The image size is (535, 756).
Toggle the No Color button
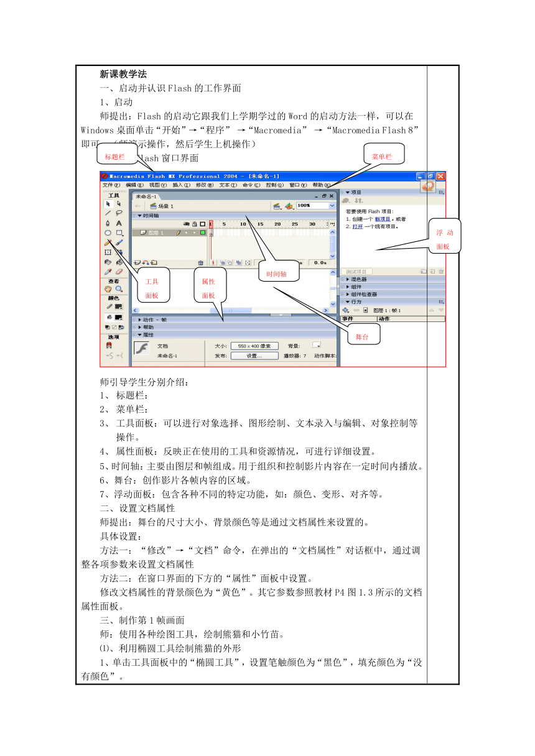point(114,327)
